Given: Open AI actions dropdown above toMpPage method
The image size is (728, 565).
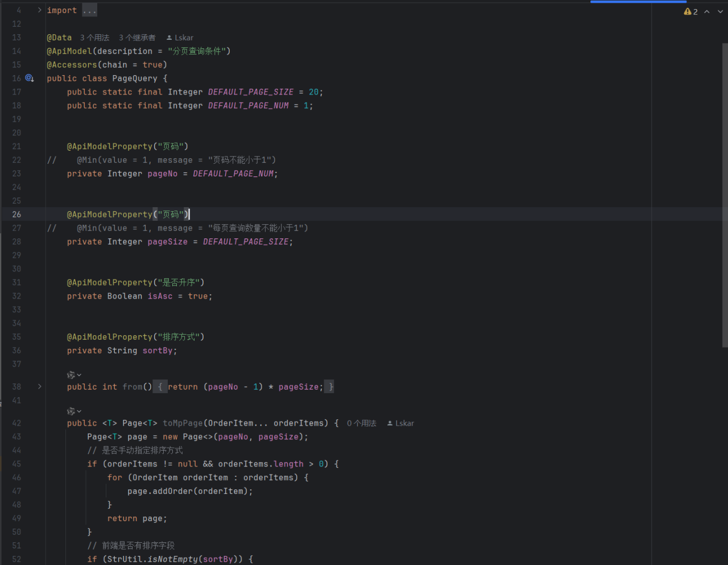Looking at the screenshot, I should (x=75, y=411).
